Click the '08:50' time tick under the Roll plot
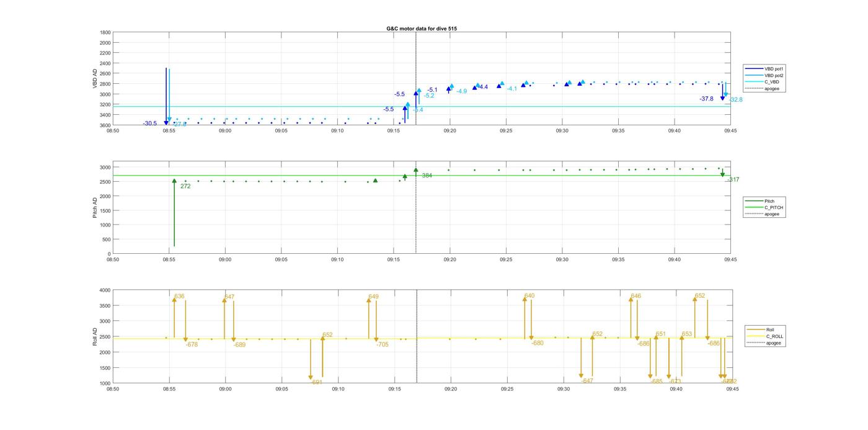 tap(113, 389)
